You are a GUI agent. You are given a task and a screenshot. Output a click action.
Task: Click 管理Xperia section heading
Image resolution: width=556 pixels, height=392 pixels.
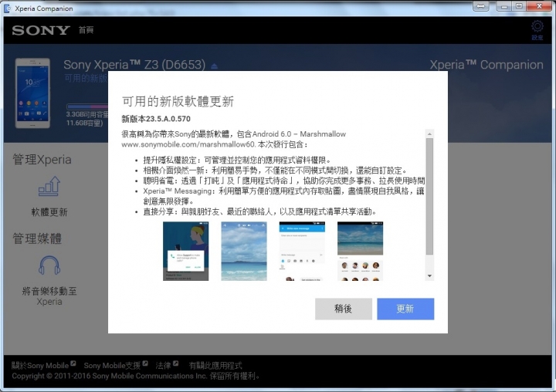tap(42, 160)
